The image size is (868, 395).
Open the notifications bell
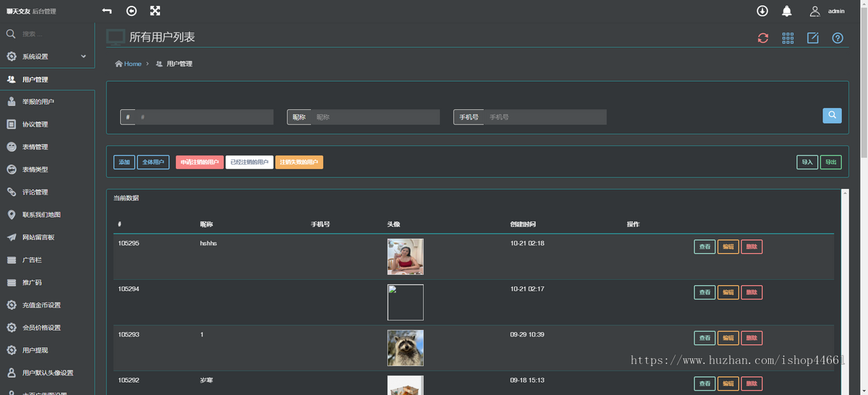click(787, 11)
